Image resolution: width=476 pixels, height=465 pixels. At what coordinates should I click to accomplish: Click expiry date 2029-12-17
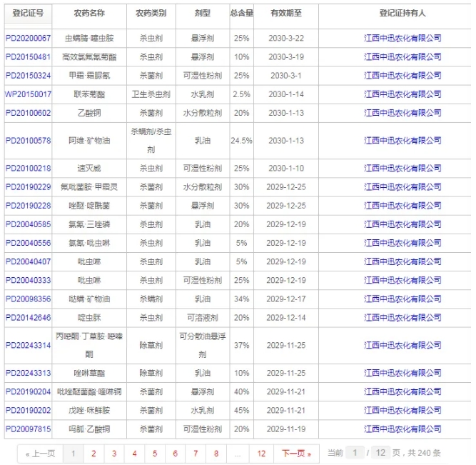point(286,299)
